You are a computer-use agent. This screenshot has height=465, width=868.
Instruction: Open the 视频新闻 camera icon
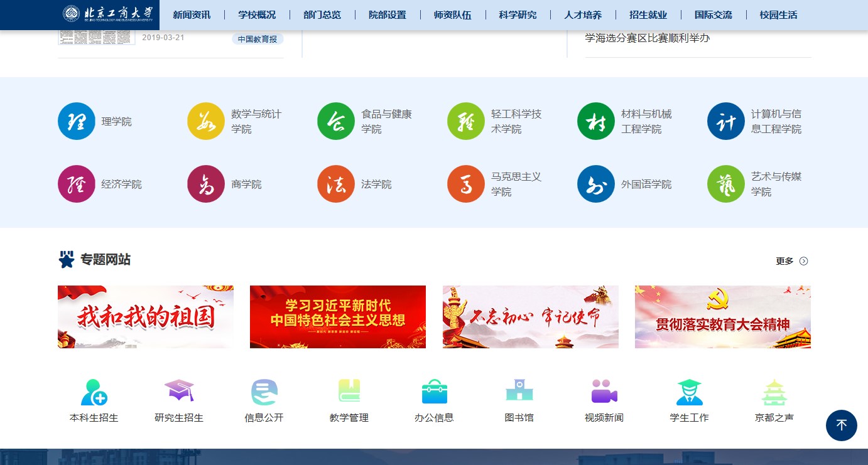point(604,392)
